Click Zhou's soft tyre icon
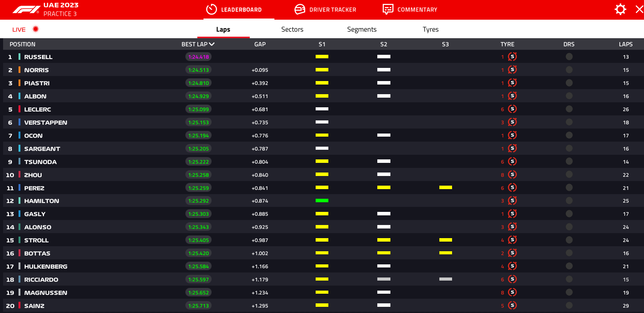This screenshot has width=644, height=313. coord(512,175)
